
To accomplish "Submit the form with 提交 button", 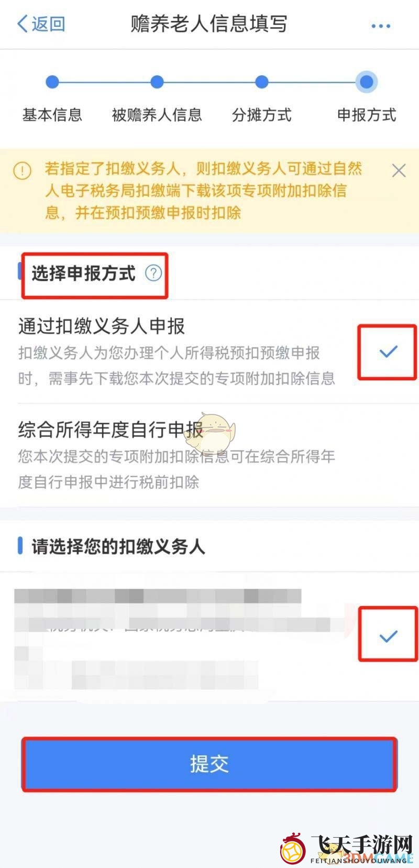I will click(210, 764).
